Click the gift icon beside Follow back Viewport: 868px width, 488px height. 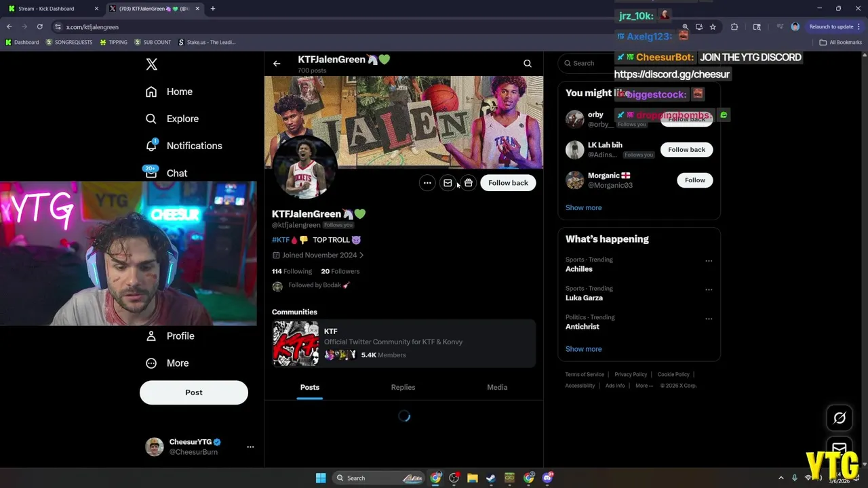click(x=469, y=183)
